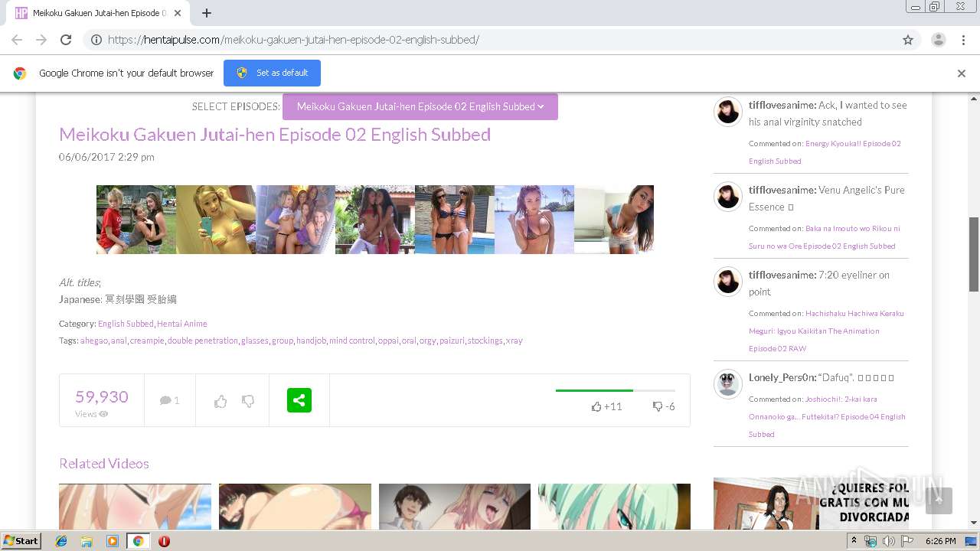Viewport: 980px width, 551px height.
Task: Click the thumbs down icon beside comments
Action: [x=248, y=401]
